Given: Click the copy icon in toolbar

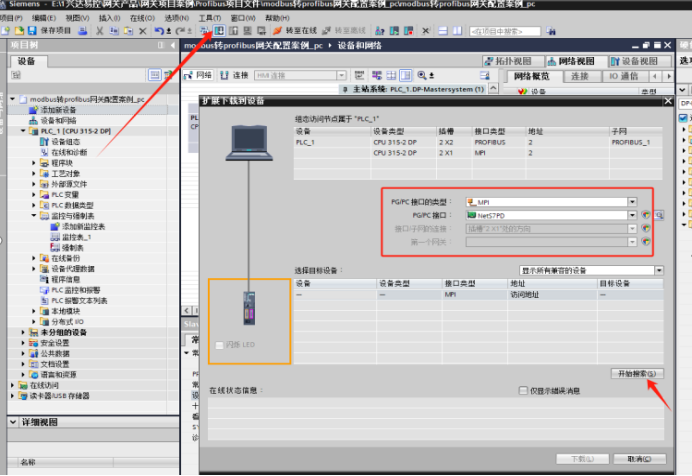Looking at the screenshot, I should coord(114,31).
